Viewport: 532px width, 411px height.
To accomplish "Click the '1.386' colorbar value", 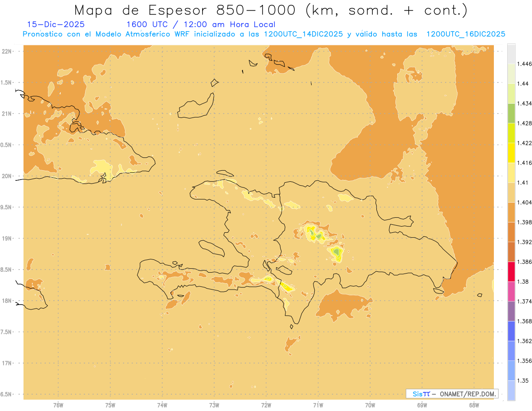I will coord(524,262).
